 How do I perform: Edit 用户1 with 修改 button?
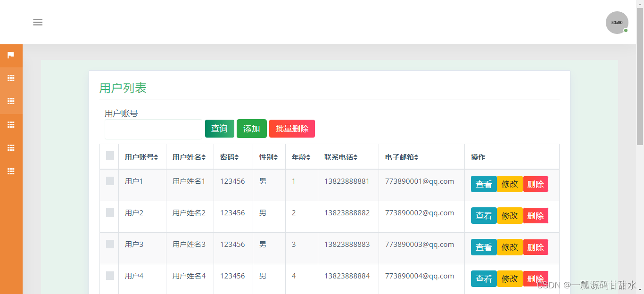coord(510,184)
